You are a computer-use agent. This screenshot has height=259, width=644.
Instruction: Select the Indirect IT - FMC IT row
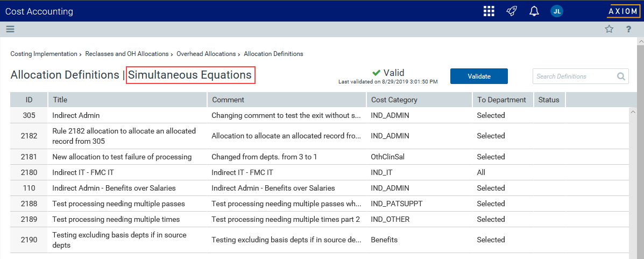tap(320, 173)
